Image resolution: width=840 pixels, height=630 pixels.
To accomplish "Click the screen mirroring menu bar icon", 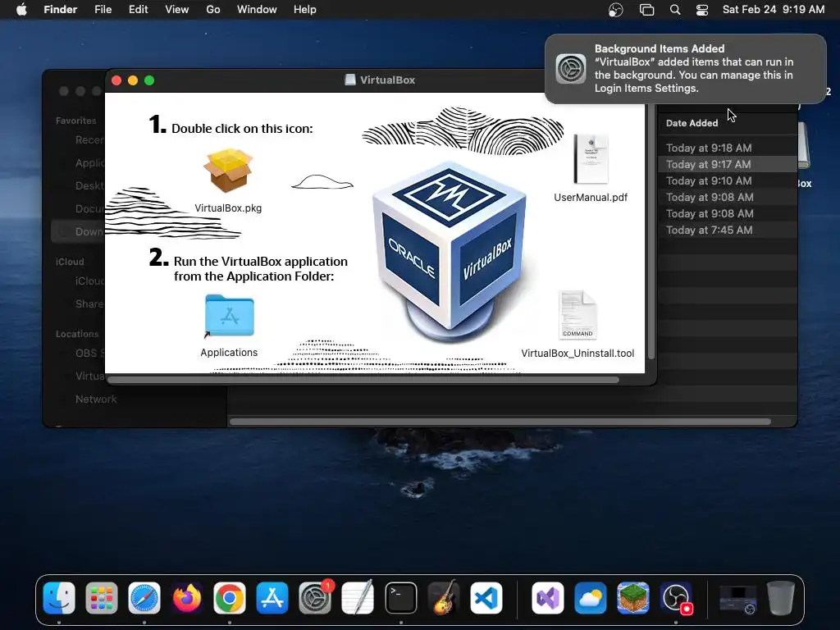I will [x=647, y=10].
